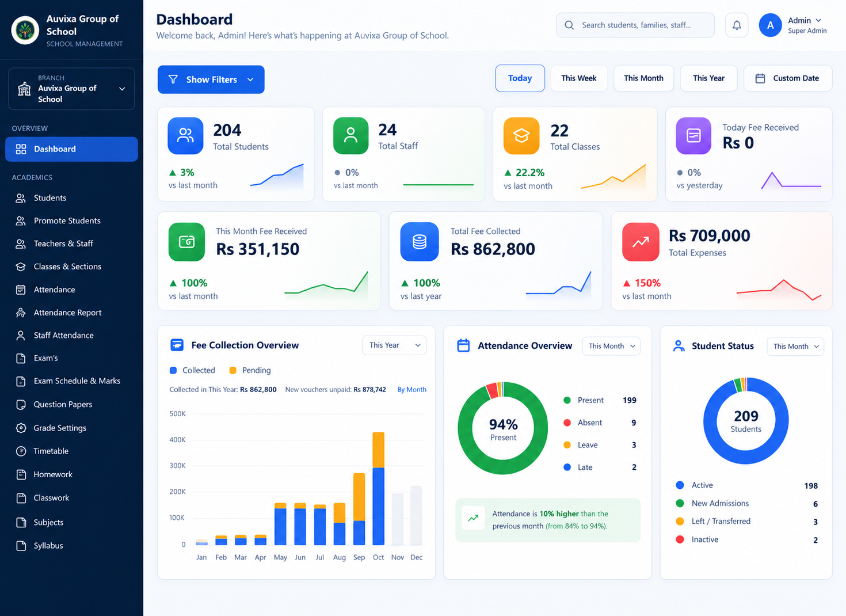
Task: Click the Total Students people icon
Action: point(185,136)
